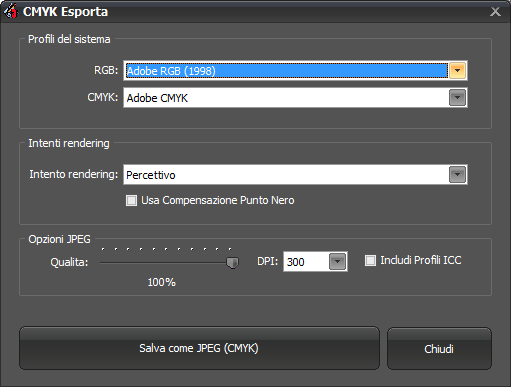Open the CMYK profile dropdown arrow
Viewport: 511px width, 387px height.
457,98
